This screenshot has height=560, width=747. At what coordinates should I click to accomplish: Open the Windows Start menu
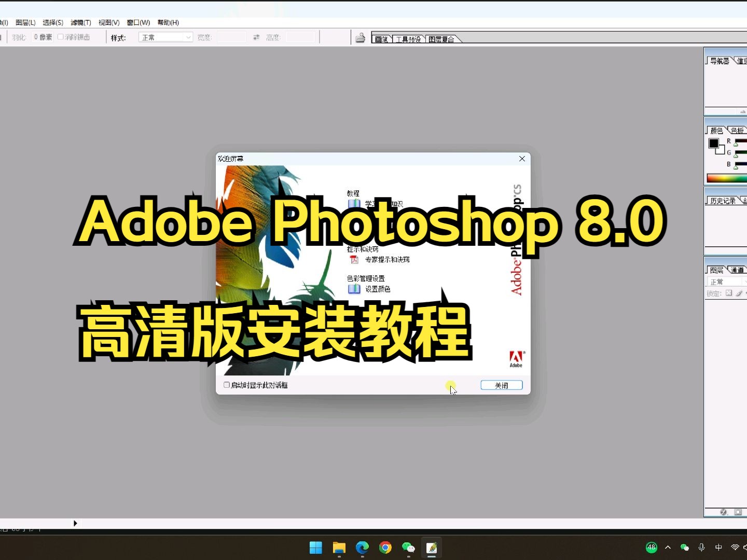315,548
